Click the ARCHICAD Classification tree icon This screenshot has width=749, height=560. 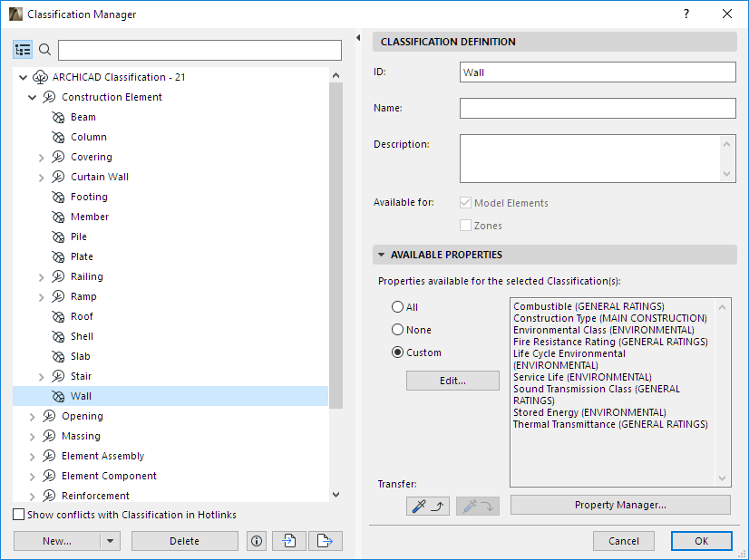point(40,77)
